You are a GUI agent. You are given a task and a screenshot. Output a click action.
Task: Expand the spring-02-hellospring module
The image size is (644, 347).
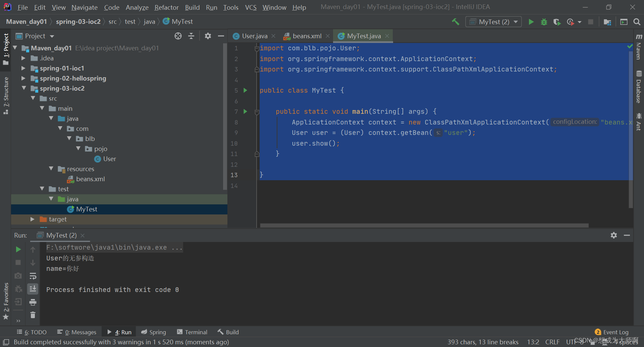(23, 78)
